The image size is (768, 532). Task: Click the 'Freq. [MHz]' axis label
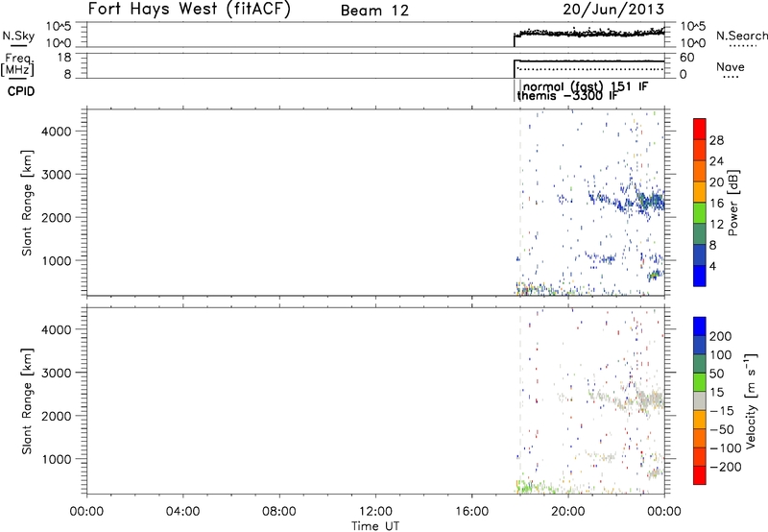click(18, 64)
